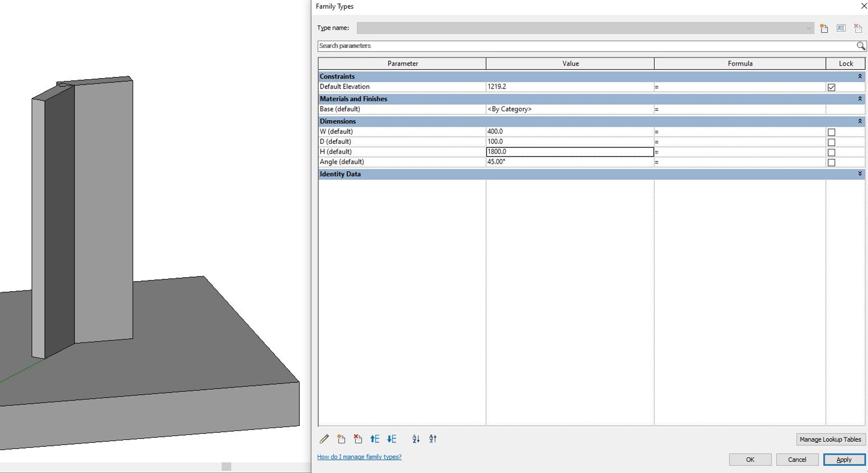Select the W (default) value 400.0

[x=570, y=132]
